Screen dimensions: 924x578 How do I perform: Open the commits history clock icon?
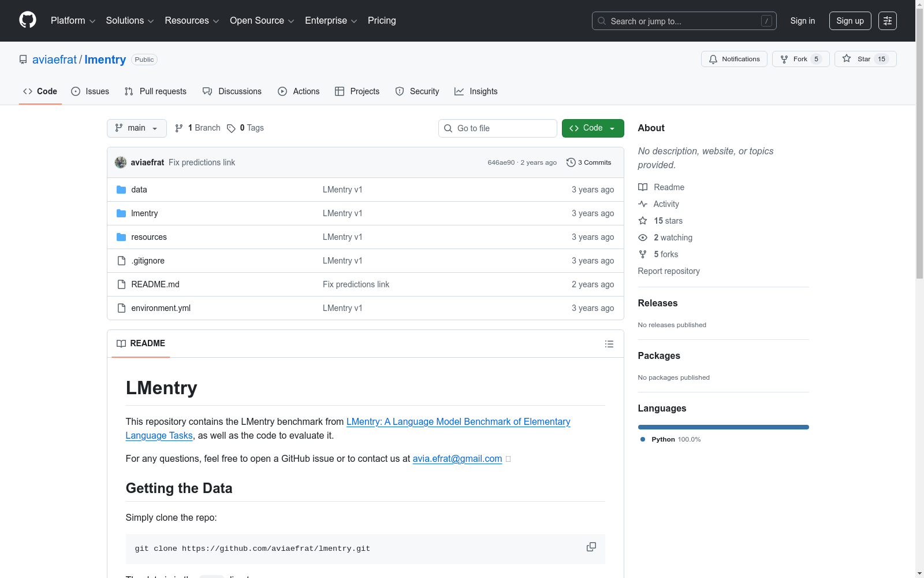click(x=571, y=162)
